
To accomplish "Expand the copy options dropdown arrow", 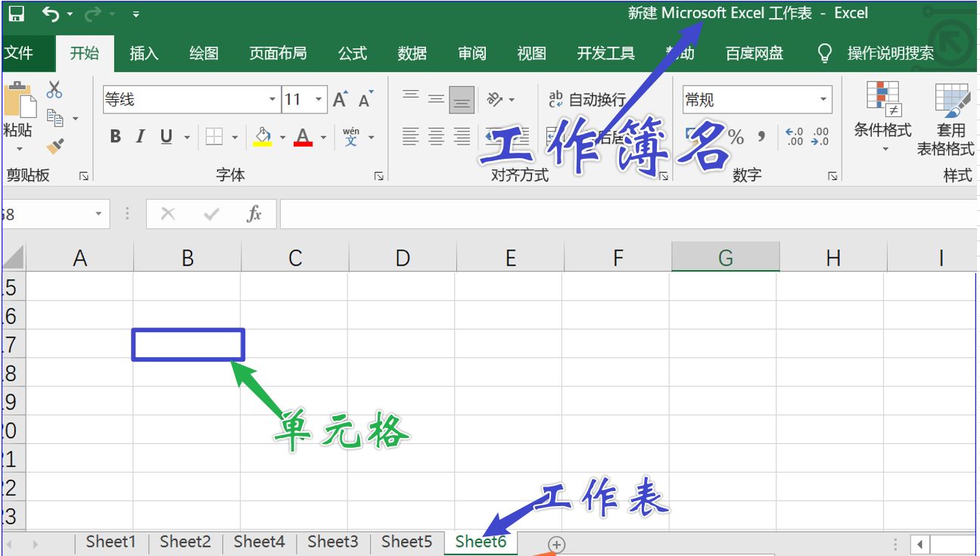I will pyautogui.click(x=75, y=119).
